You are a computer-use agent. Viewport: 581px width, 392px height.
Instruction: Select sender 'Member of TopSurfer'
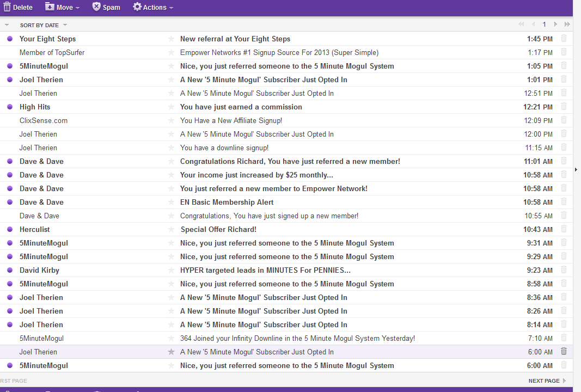coord(52,52)
